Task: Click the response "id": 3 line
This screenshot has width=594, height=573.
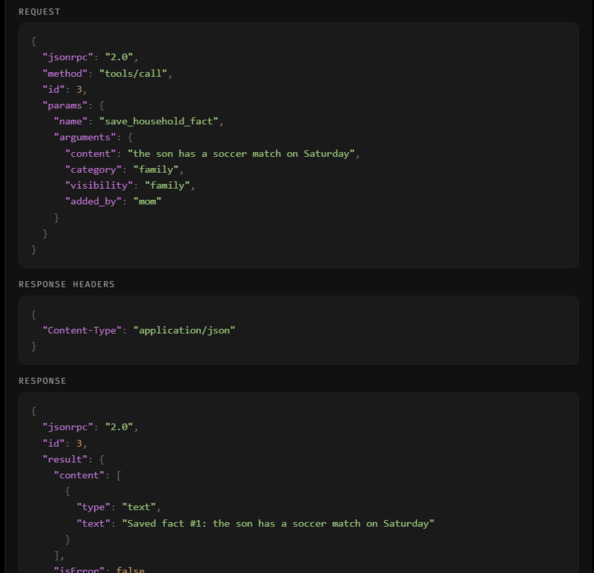Action: click(64, 443)
